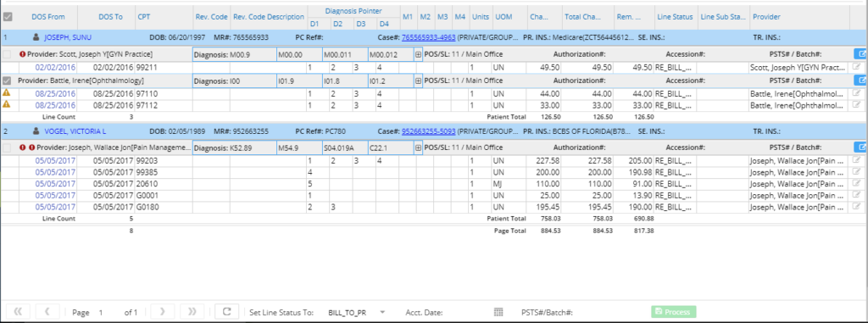Click edit pencil icon on the G0180 line
868x323 pixels.
(x=857, y=207)
